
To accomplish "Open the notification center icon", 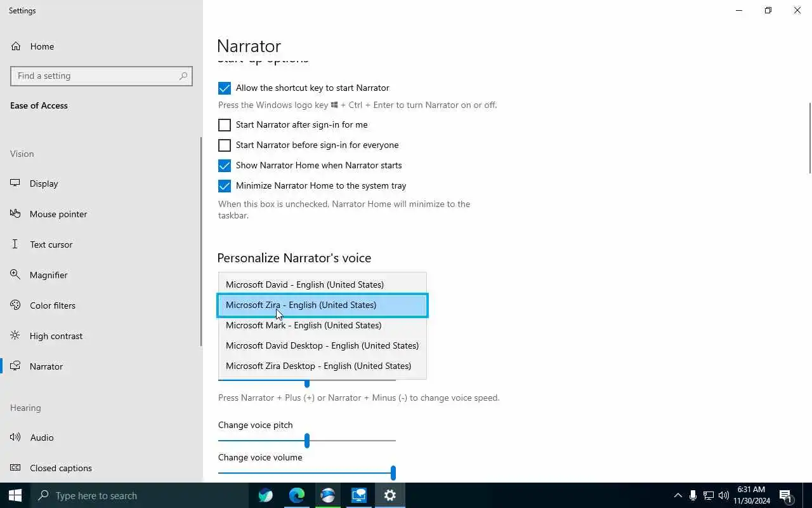I will click(x=786, y=495).
